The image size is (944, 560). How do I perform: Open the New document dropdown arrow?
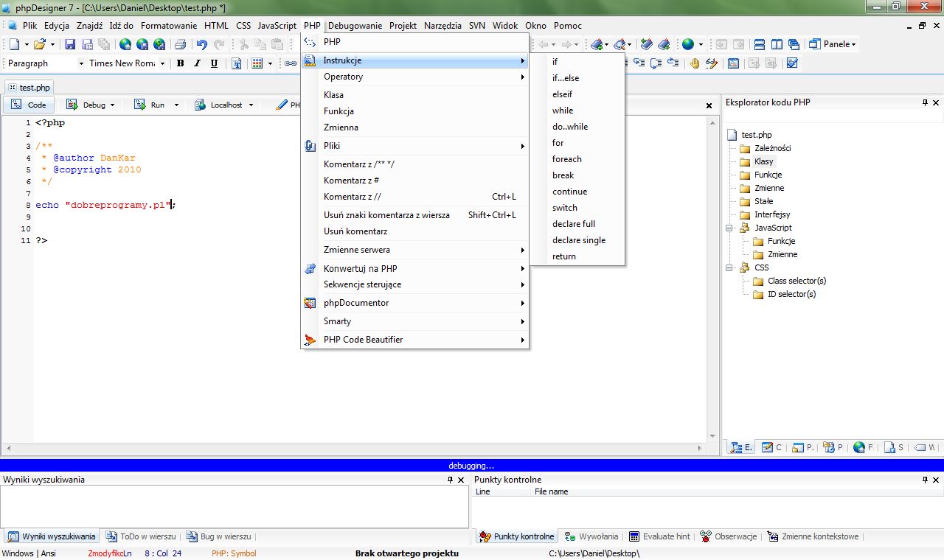pos(27,45)
